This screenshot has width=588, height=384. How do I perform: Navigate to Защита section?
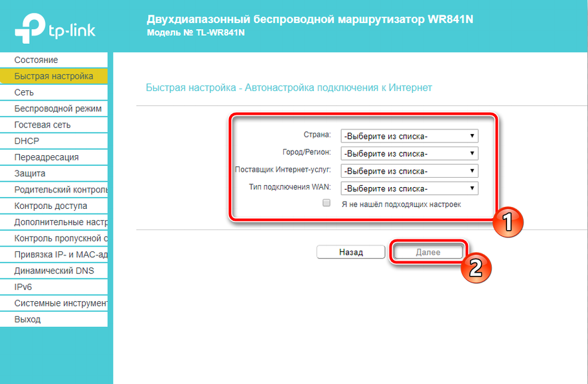(x=30, y=174)
